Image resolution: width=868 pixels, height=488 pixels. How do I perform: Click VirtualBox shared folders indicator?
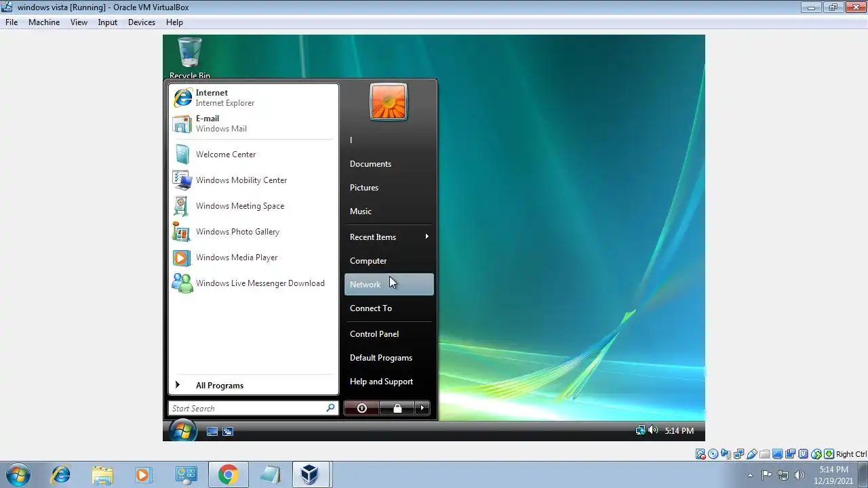coord(765,454)
